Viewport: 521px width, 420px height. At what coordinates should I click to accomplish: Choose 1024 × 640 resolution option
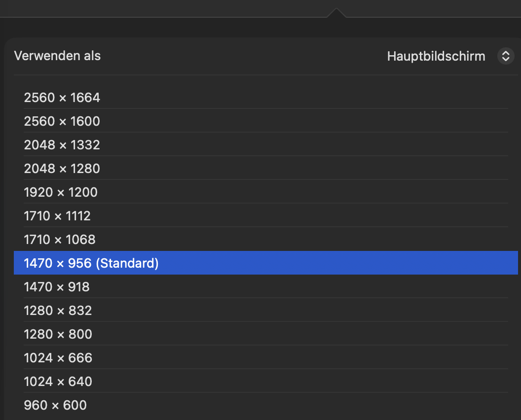(x=58, y=382)
